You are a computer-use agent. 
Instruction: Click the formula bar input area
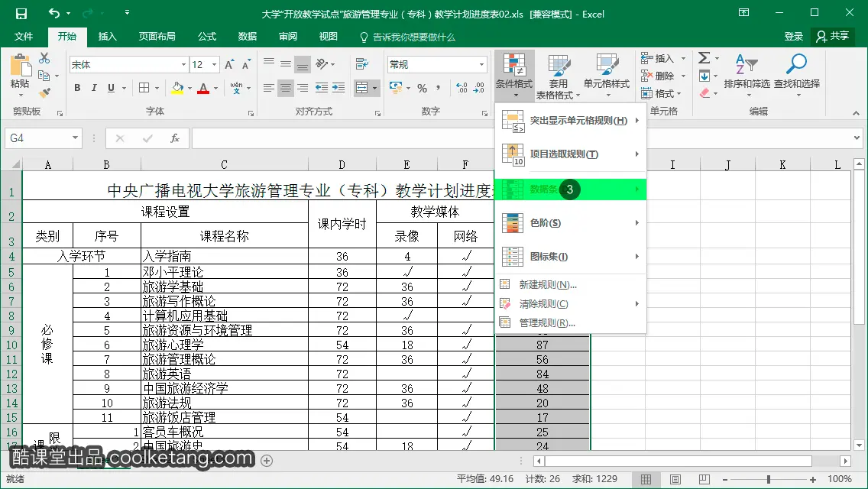[521, 138]
